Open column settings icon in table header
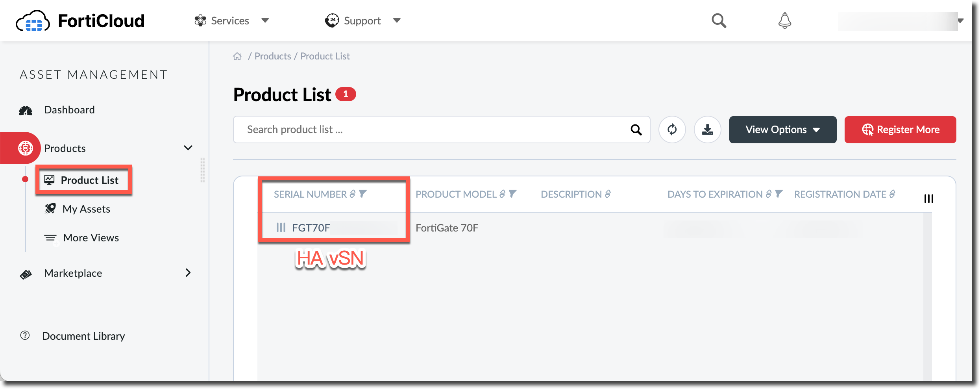 pyautogui.click(x=928, y=199)
